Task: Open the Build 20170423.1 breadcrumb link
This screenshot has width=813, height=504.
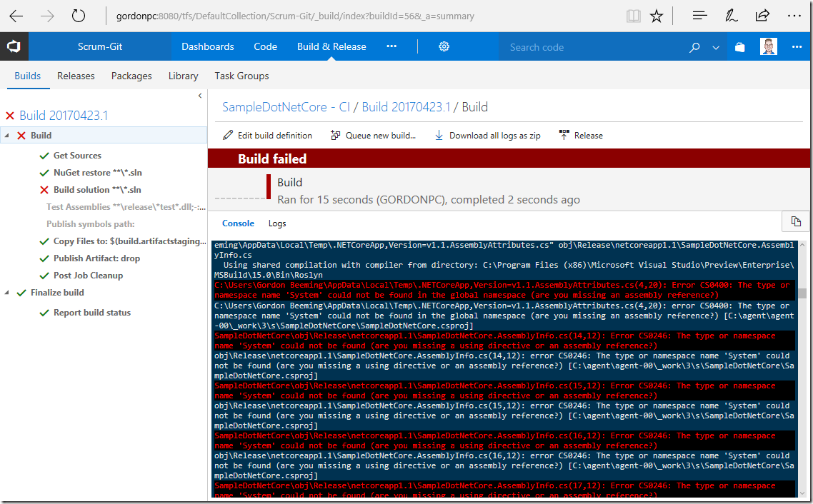Action: (x=406, y=107)
